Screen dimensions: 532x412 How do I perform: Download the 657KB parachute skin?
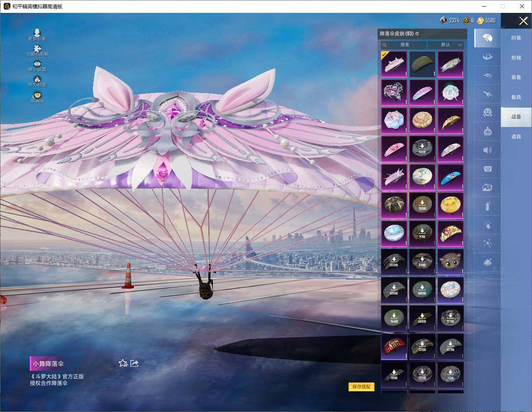[x=450, y=347]
